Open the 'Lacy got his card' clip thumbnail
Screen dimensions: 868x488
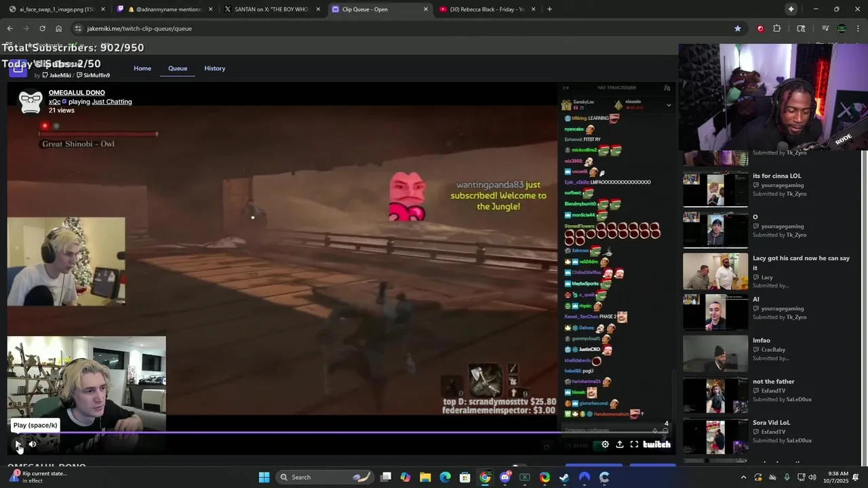click(x=715, y=271)
